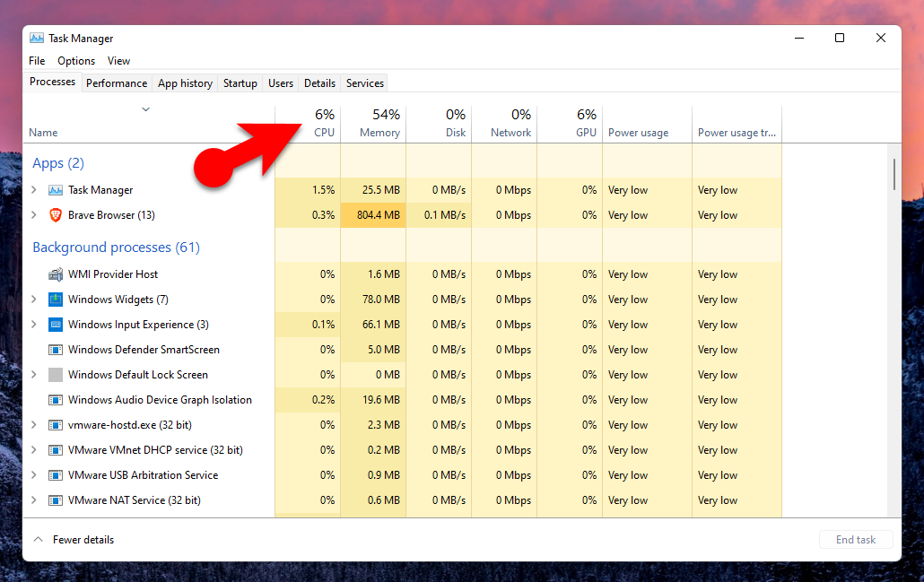Click the vertical scrollbar thumb
924x582 pixels.
[x=893, y=174]
